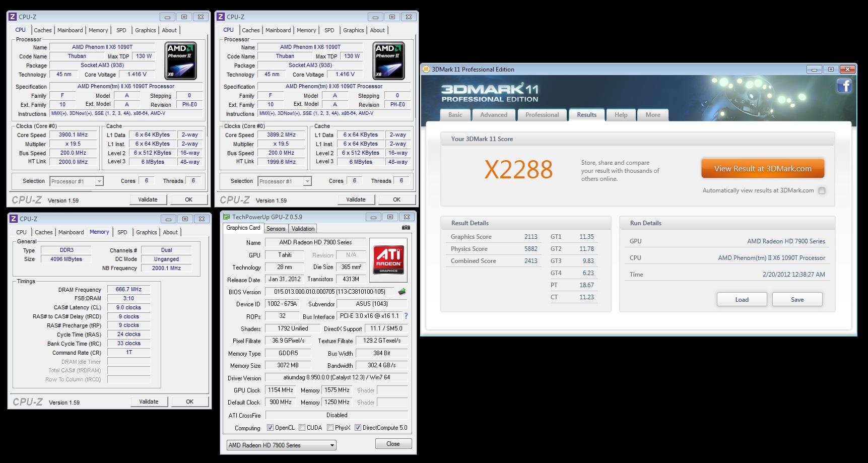This screenshot has width=868, height=463.
Task: Click the Bus Interface question mark icon
Action: click(x=406, y=316)
